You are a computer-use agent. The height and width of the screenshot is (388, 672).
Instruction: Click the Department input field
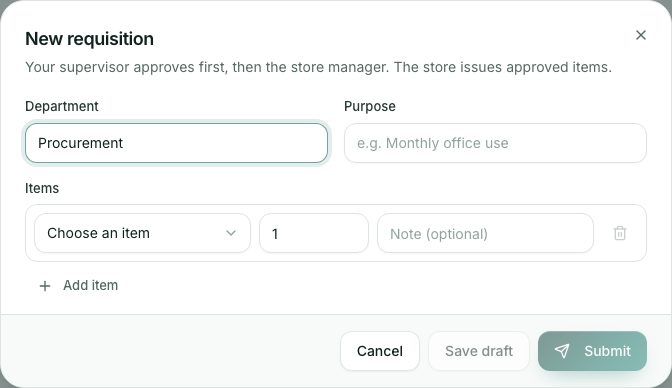177,143
